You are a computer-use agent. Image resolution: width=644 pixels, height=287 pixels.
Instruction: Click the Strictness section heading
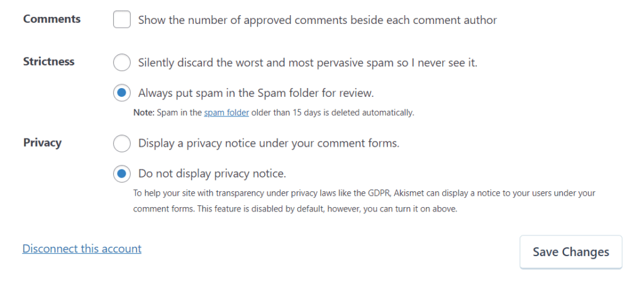pyautogui.click(x=48, y=62)
